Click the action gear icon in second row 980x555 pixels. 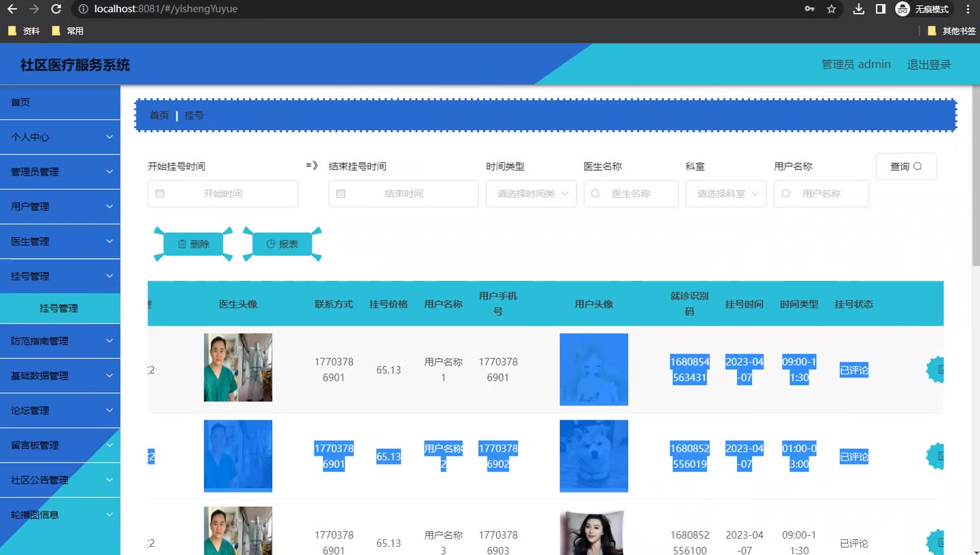tap(935, 456)
